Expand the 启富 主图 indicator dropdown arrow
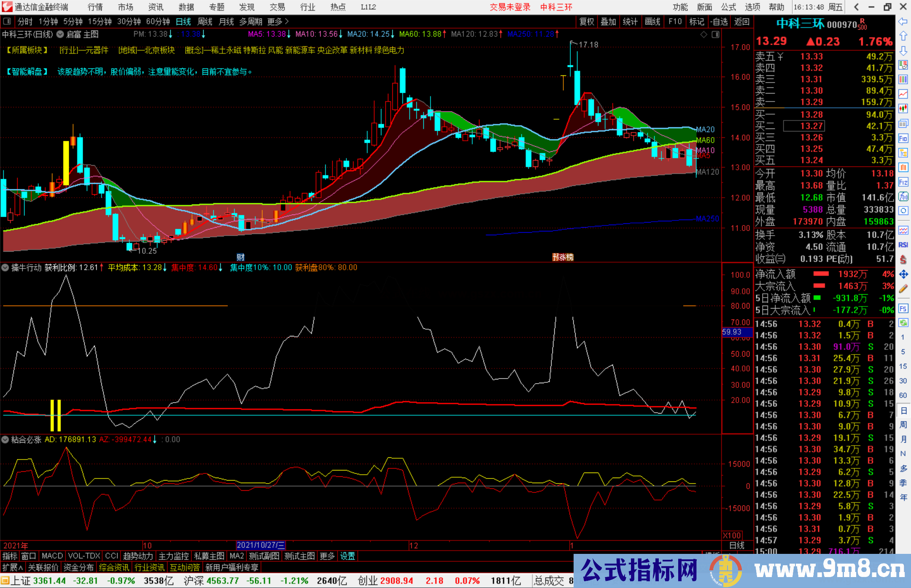Image resolution: width=911 pixels, height=588 pixels. point(60,35)
